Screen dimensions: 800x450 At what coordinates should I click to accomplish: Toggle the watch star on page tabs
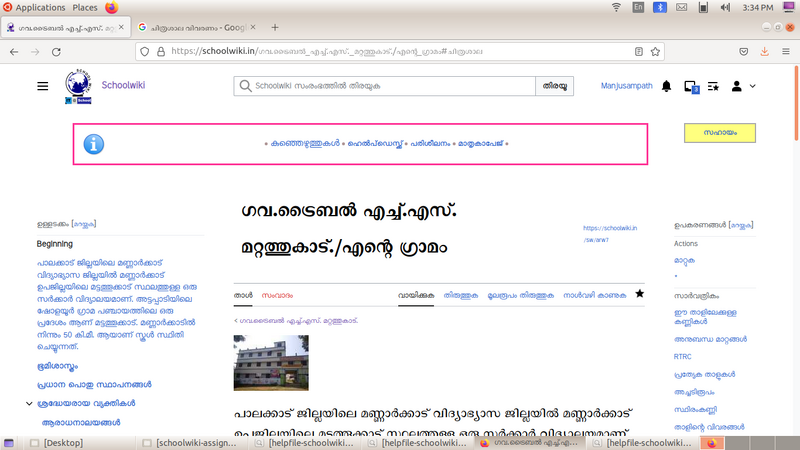pyautogui.click(x=639, y=293)
